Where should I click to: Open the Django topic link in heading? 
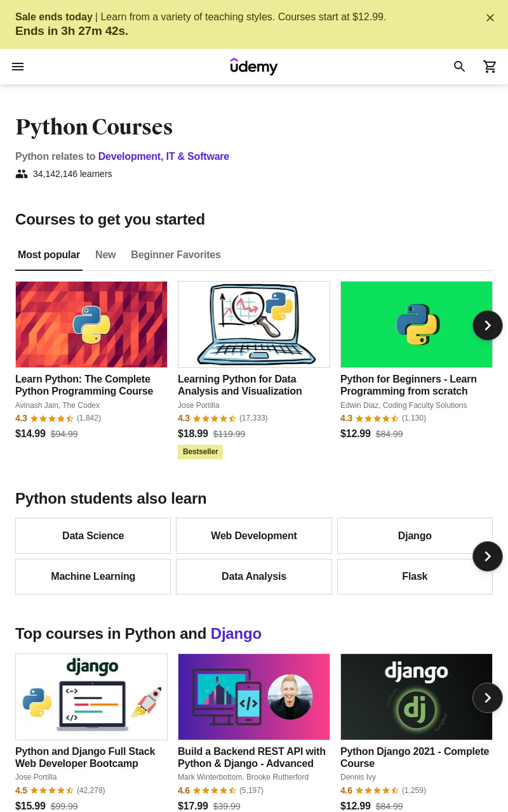(x=236, y=634)
